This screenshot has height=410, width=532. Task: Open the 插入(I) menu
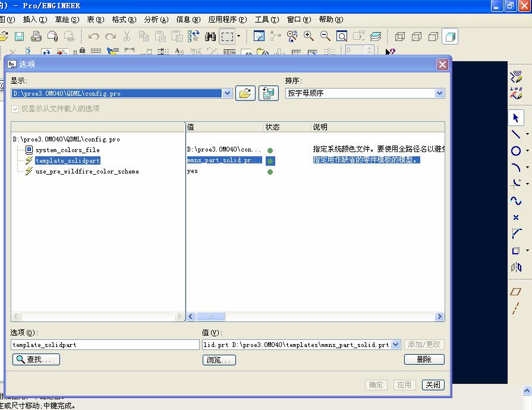(x=35, y=20)
